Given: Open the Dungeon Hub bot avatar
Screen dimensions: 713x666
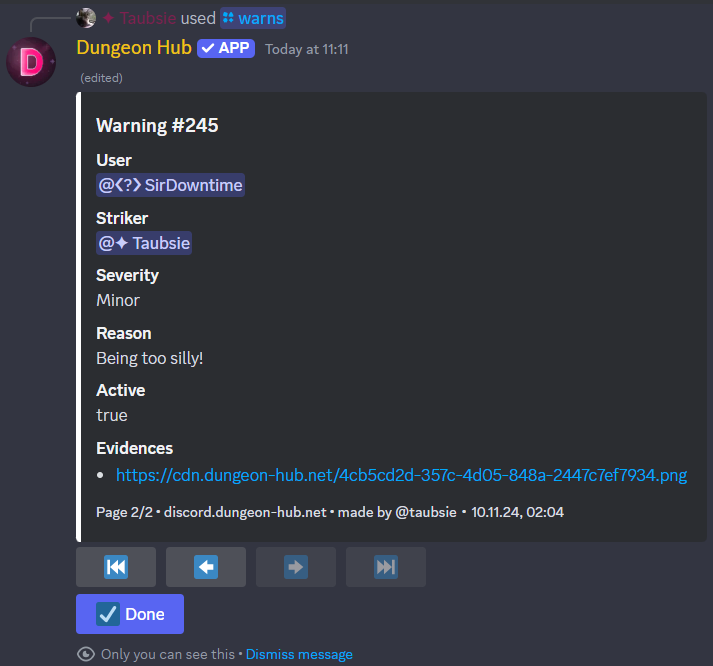Looking at the screenshot, I should [31, 62].
